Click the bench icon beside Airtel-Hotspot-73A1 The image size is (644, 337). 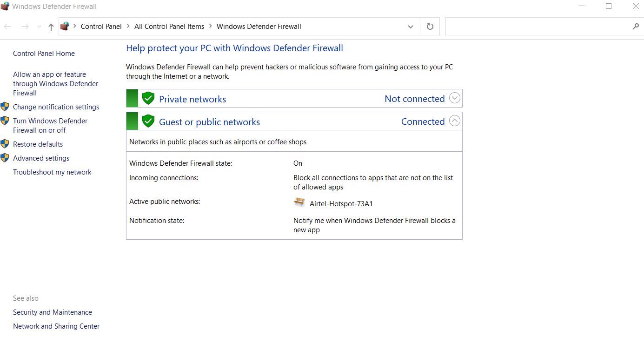click(299, 202)
